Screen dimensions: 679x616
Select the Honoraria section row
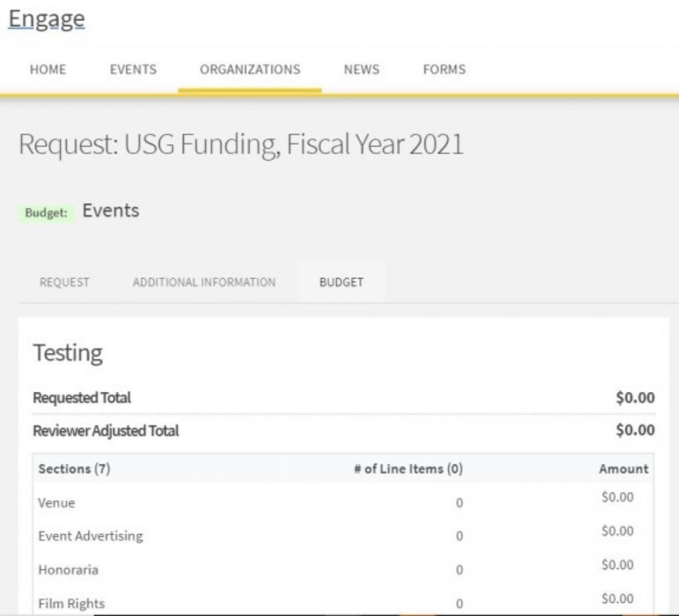coord(343,569)
